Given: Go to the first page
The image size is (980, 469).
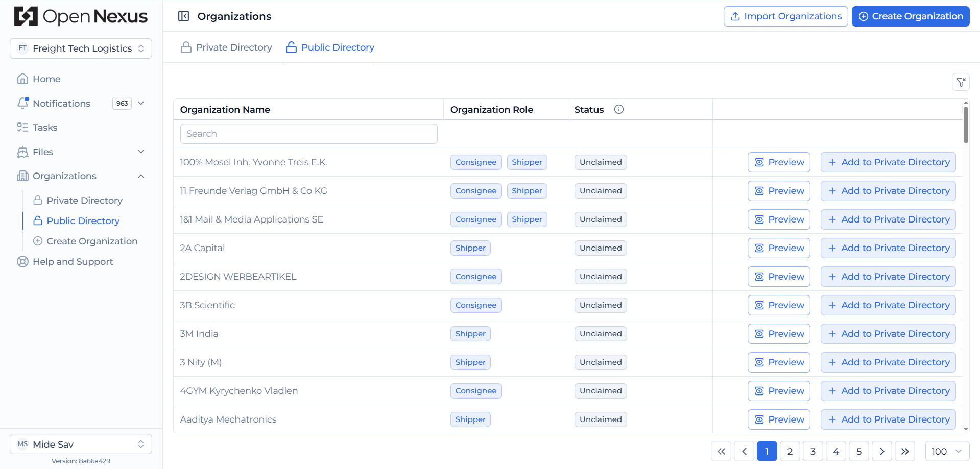Looking at the screenshot, I should (721, 451).
